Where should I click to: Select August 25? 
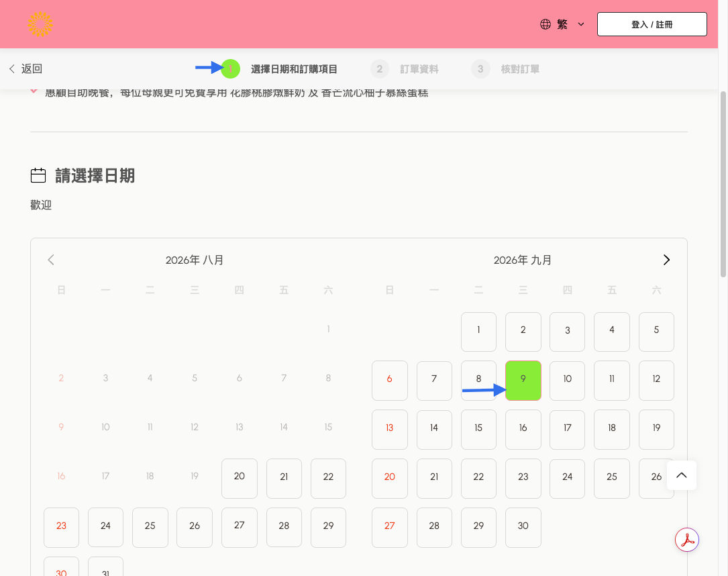150,528
